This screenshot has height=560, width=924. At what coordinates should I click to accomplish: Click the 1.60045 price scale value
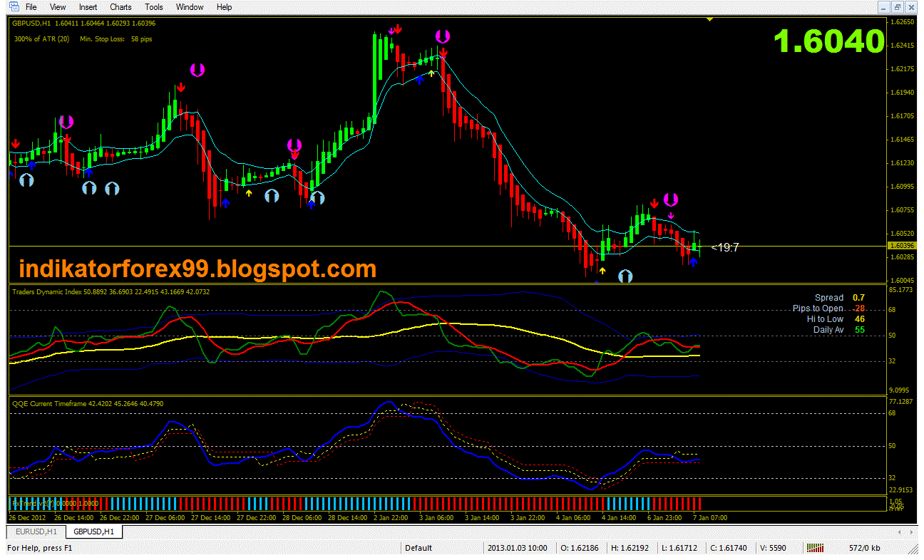902,280
